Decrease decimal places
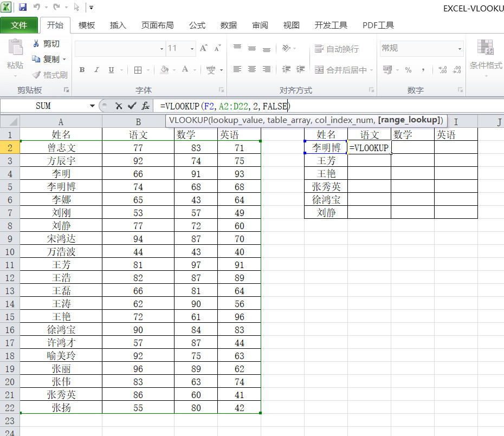This screenshot has height=436, width=504. pyautogui.click(x=457, y=70)
